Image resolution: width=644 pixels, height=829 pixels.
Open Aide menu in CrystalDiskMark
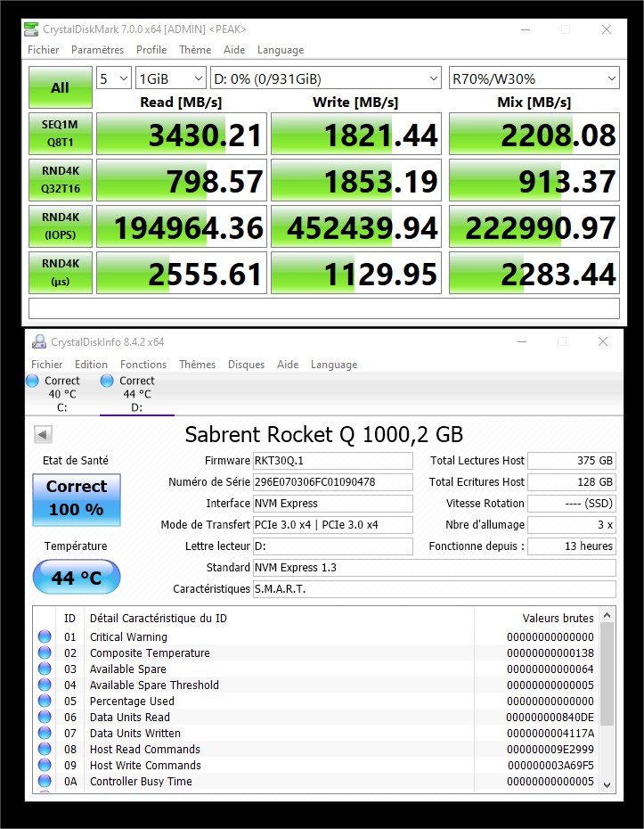coord(234,50)
